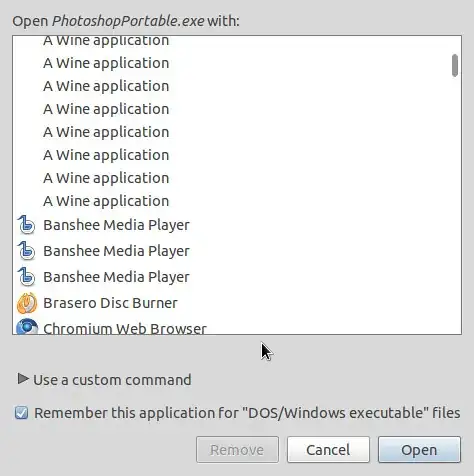Select the middle Banshee Media Player icon
The image size is (474, 476).
pos(26,251)
